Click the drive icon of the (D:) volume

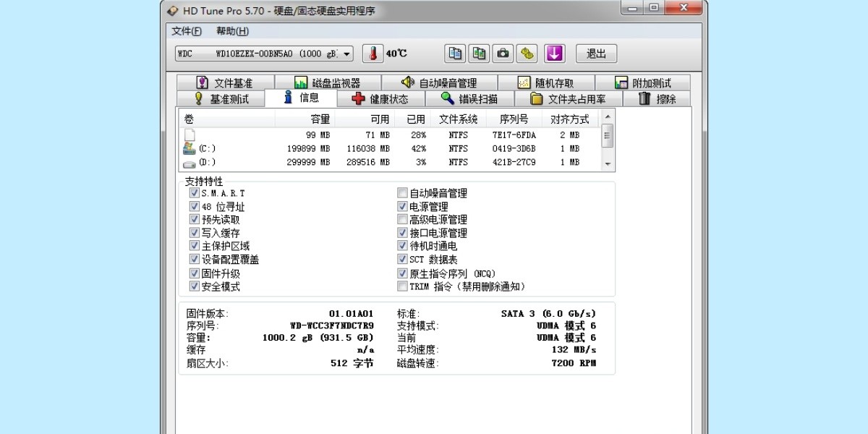(x=190, y=163)
